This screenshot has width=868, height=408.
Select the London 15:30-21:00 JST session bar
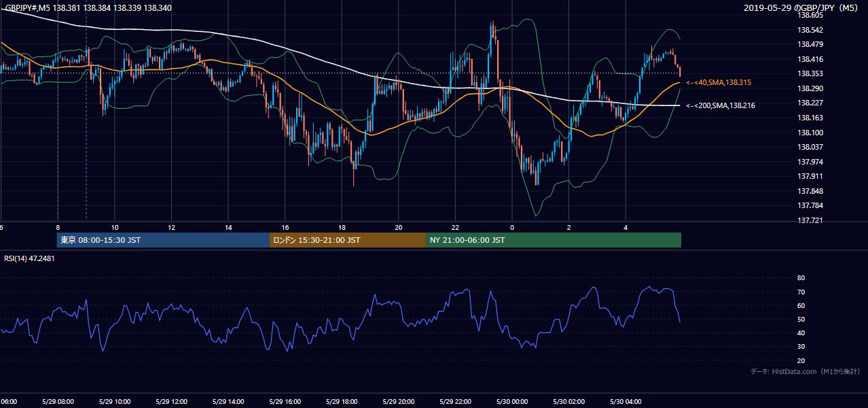pos(348,240)
